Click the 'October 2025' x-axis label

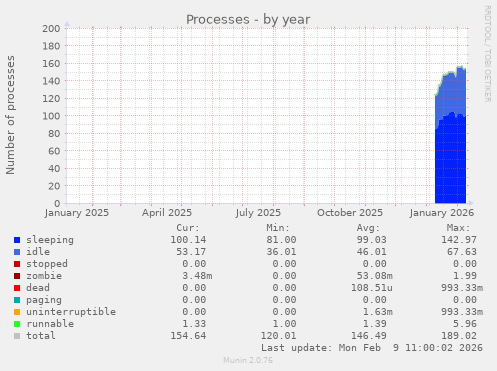coord(350,213)
